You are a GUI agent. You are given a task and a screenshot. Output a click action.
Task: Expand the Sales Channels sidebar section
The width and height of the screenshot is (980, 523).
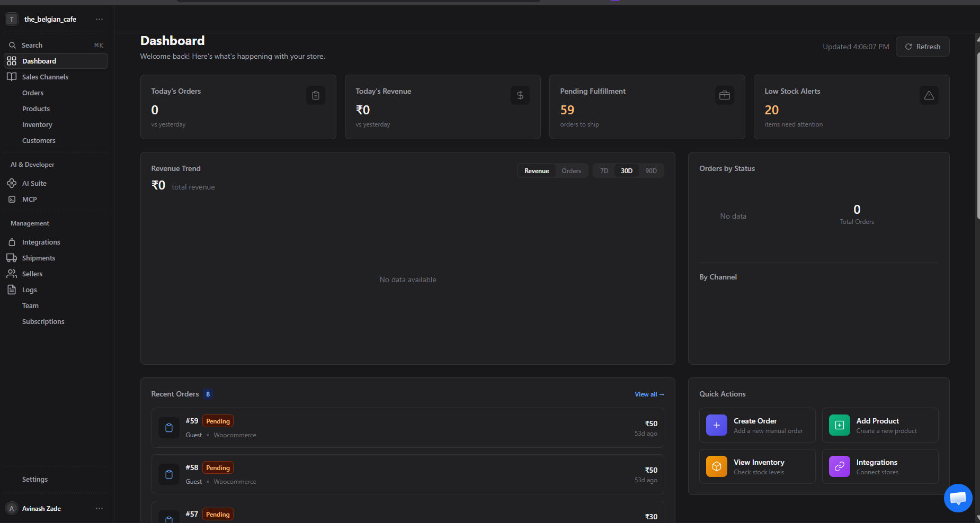click(x=45, y=77)
